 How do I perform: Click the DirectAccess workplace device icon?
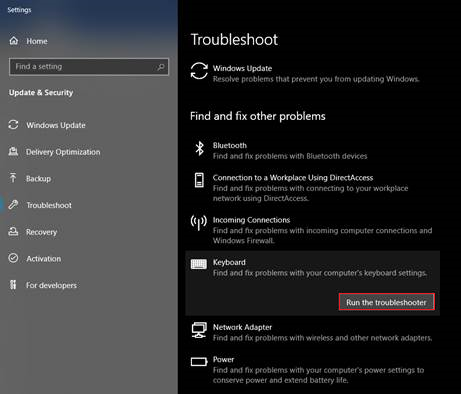(x=199, y=180)
